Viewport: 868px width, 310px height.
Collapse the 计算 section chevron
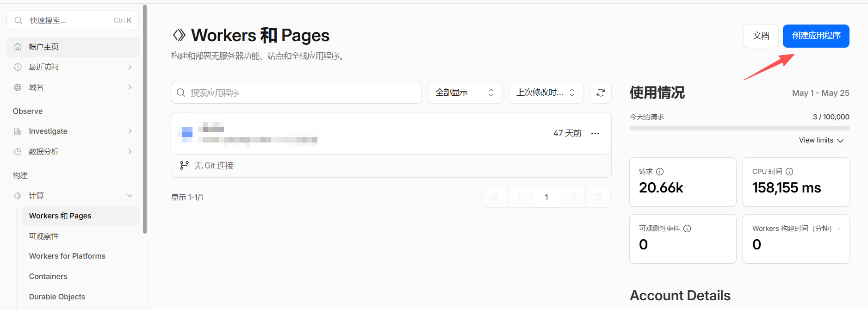(130, 196)
